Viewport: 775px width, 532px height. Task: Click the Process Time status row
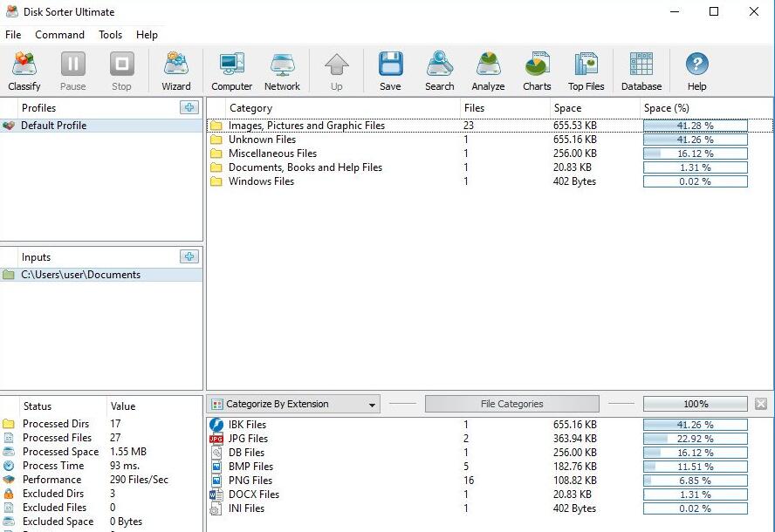(101, 466)
